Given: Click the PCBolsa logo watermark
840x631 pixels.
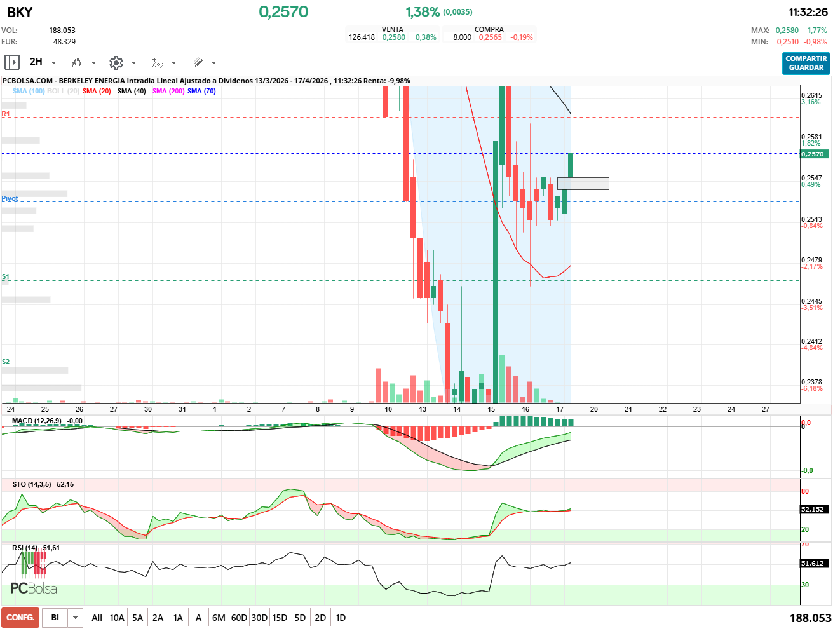Looking at the screenshot, I should click(x=34, y=588).
